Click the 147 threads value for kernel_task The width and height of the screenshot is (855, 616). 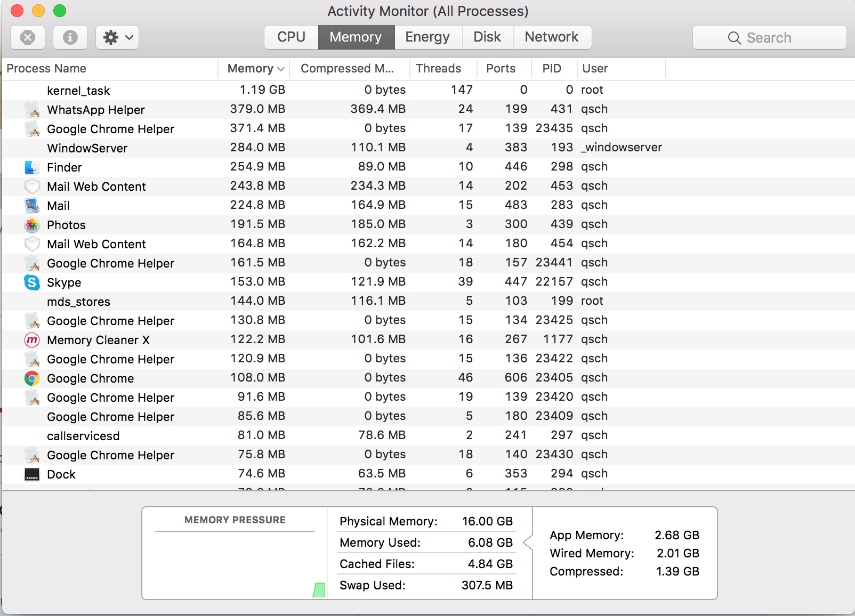pos(462,90)
